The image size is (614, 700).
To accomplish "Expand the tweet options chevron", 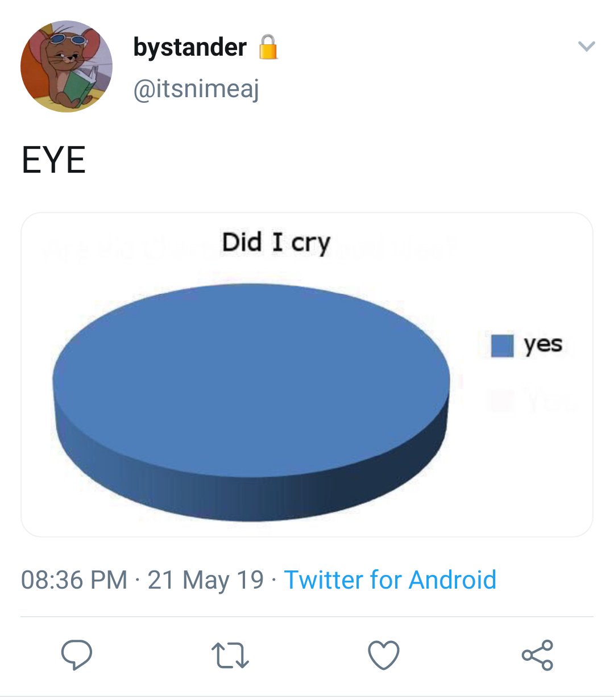I will coord(586,46).
